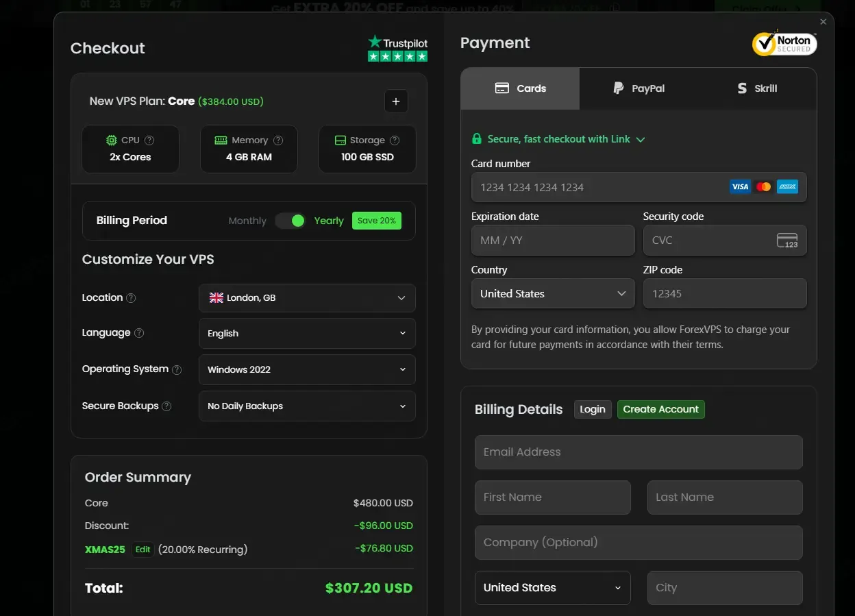This screenshot has width=855, height=616.
Task: Edit the XMAS25 coupon code
Action: (142, 550)
